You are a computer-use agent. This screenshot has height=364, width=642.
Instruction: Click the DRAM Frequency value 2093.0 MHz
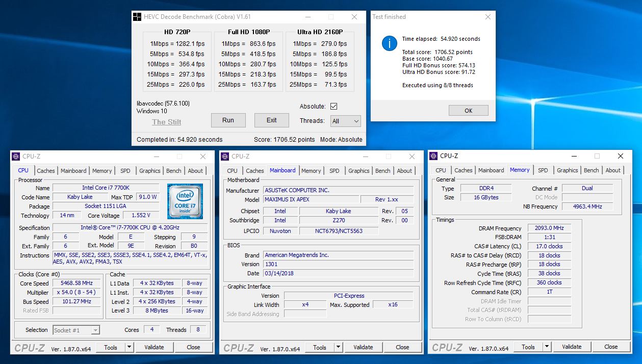549,228
